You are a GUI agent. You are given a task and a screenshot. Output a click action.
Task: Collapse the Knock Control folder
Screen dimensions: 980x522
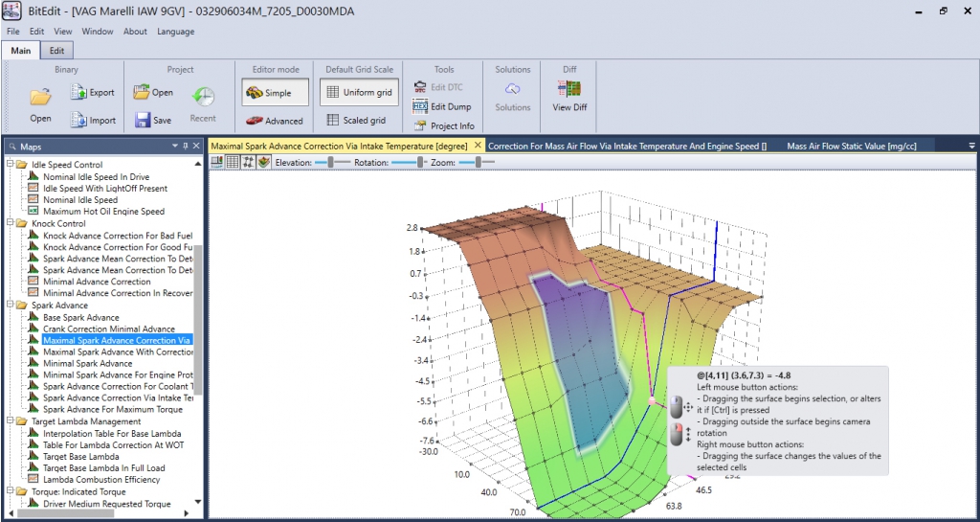pyautogui.click(x=10, y=223)
